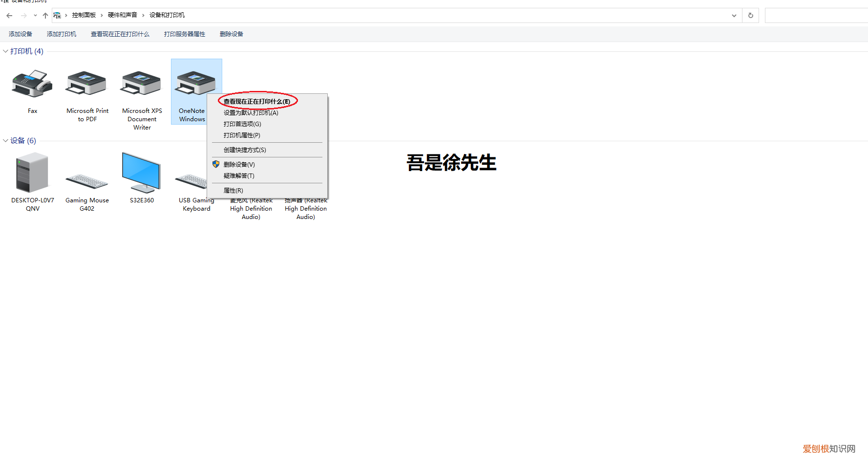
Task: Collapse the 设备 (6) section
Action: (x=5, y=140)
